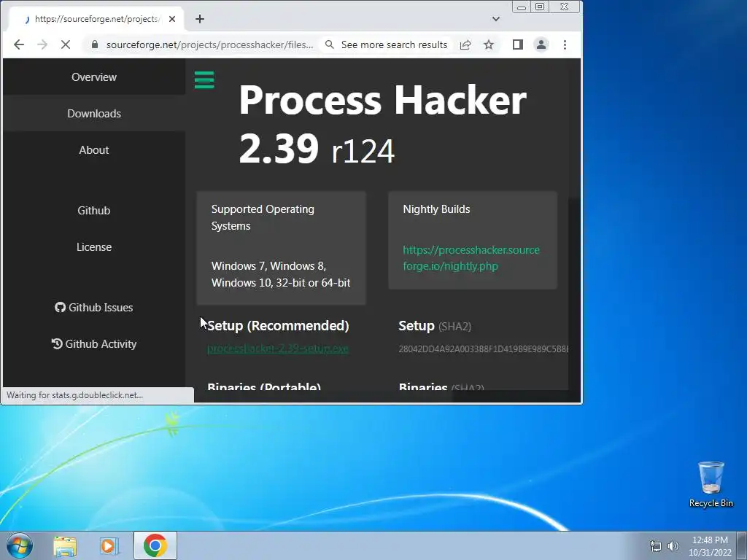Image resolution: width=747 pixels, height=560 pixels.
Task: Click the Chrome taskbar icon
Action: coord(155,545)
